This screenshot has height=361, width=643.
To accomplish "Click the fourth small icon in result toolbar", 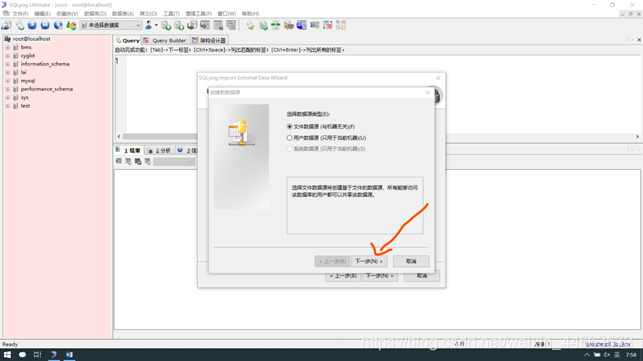I will pyautogui.click(x=148, y=161).
